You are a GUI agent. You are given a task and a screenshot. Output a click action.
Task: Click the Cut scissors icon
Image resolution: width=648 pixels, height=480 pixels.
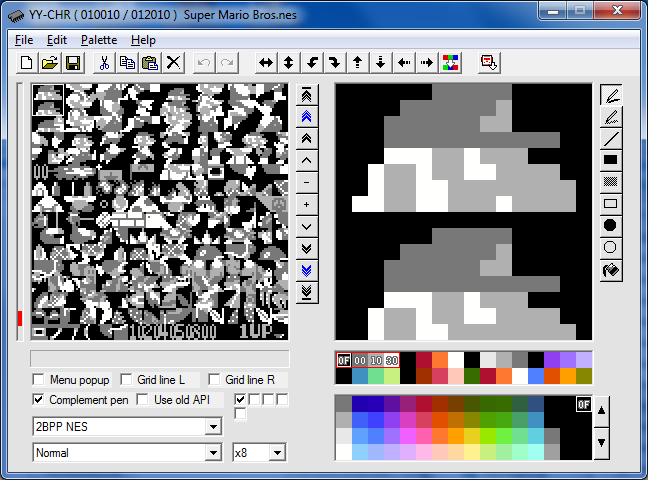(x=103, y=62)
